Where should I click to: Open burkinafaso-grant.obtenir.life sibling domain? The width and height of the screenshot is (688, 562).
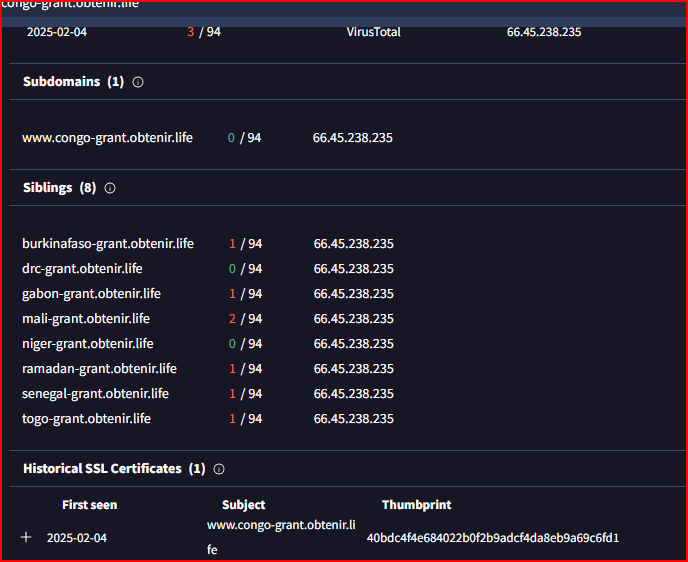coord(108,244)
